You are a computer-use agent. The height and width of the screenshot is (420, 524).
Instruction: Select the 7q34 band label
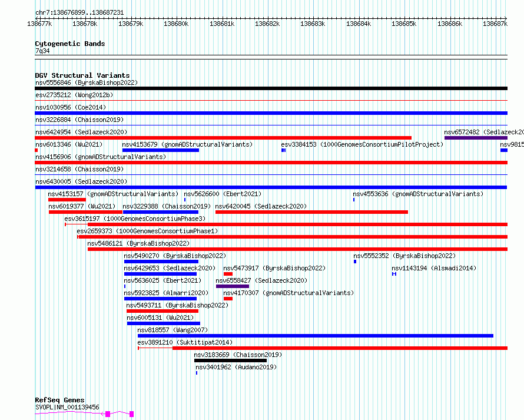[42, 51]
